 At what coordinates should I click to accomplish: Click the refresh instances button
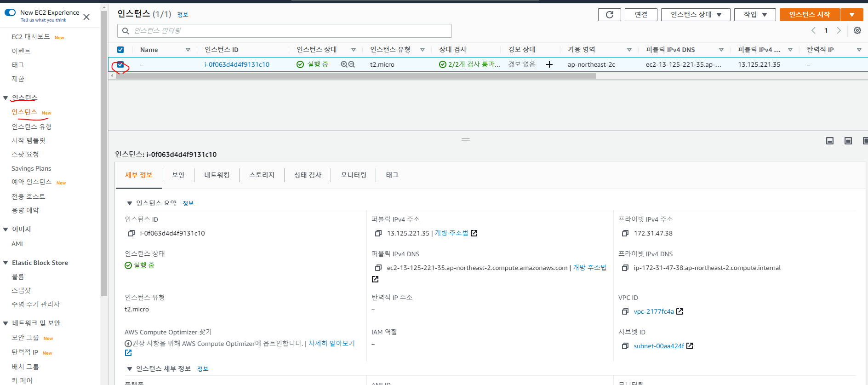(x=610, y=15)
